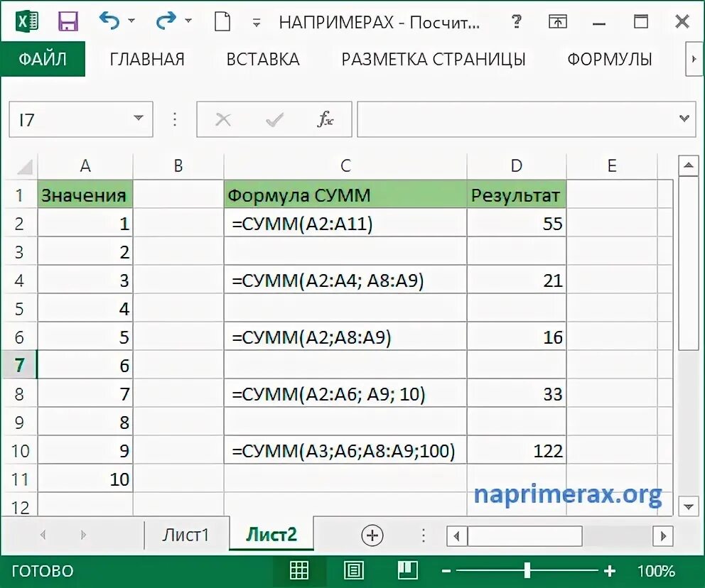
Task: Zoom in with the plus button
Action: tap(610, 571)
